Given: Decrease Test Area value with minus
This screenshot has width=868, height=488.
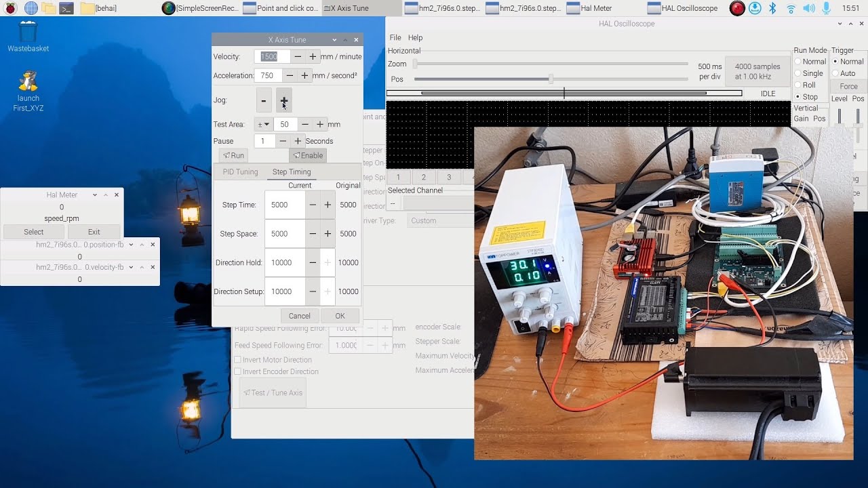Looking at the screenshot, I should tap(305, 125).
